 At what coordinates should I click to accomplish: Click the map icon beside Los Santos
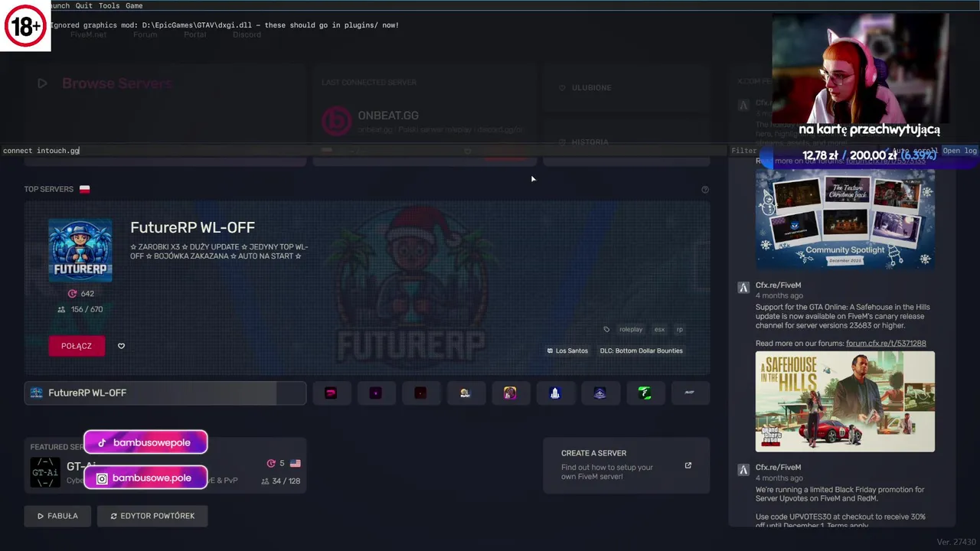click(x=550, y=350)
